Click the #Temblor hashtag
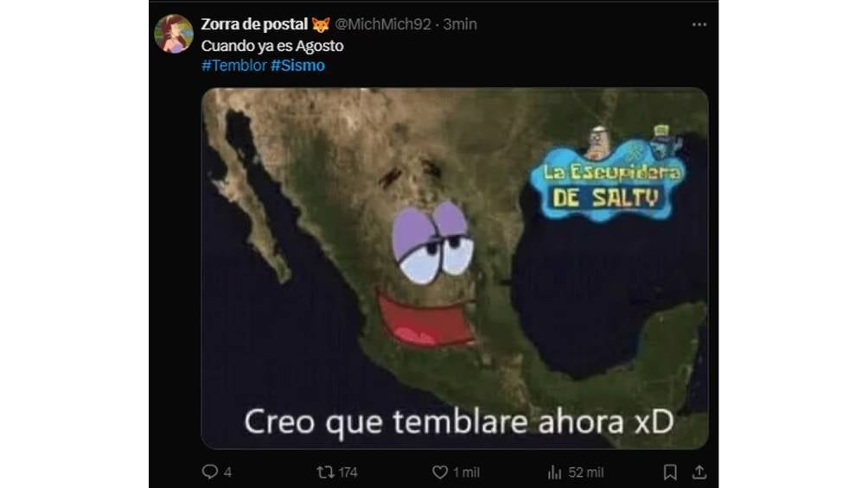This screenshot has height=488, width=868. click(234, 66)
